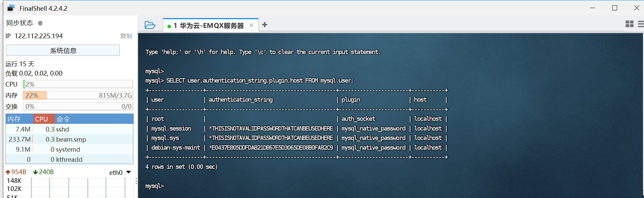
Task: Switch to grid layout view icon
Action: click(x=630, y=24)
